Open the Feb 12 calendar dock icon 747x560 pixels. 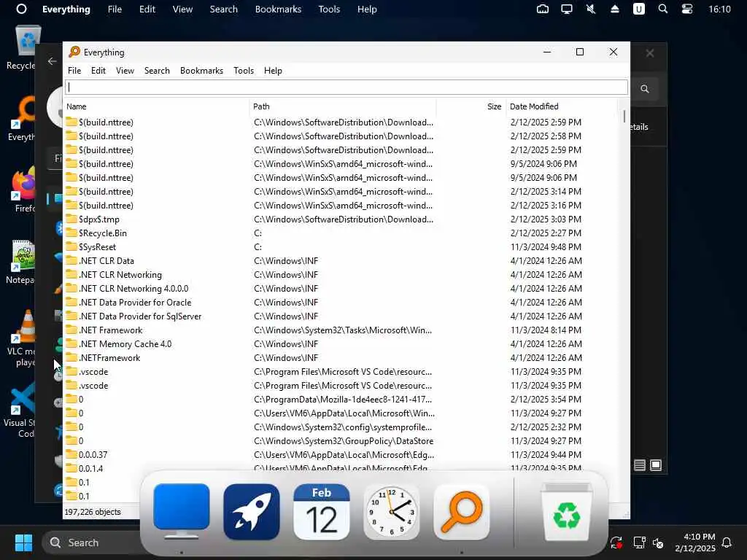321,512
